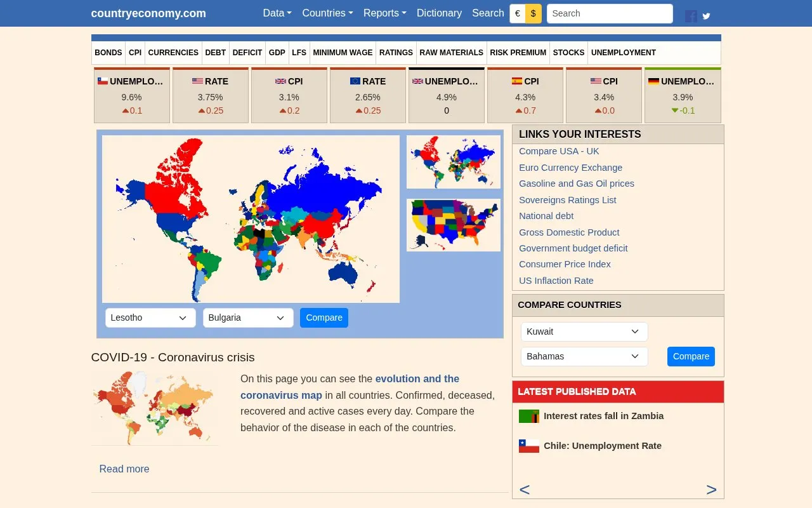Open Chile: Unemployment Rate news link
The height and width of the screenshot is (508, 812).
[603, 446]
